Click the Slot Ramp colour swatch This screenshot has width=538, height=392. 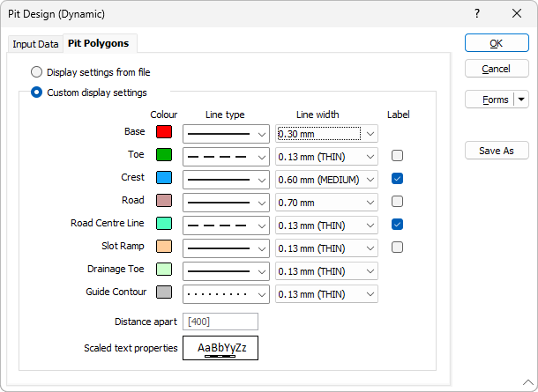163,247
